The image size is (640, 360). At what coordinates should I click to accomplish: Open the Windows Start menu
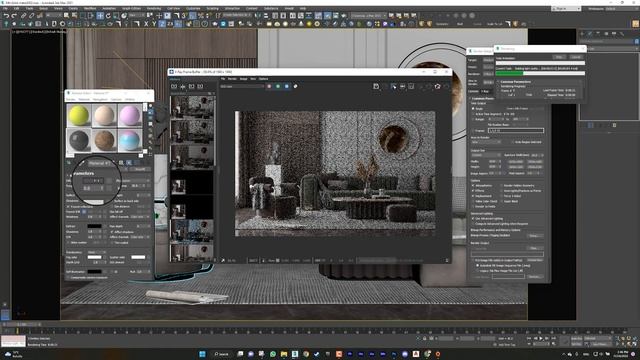click(202, 354)
